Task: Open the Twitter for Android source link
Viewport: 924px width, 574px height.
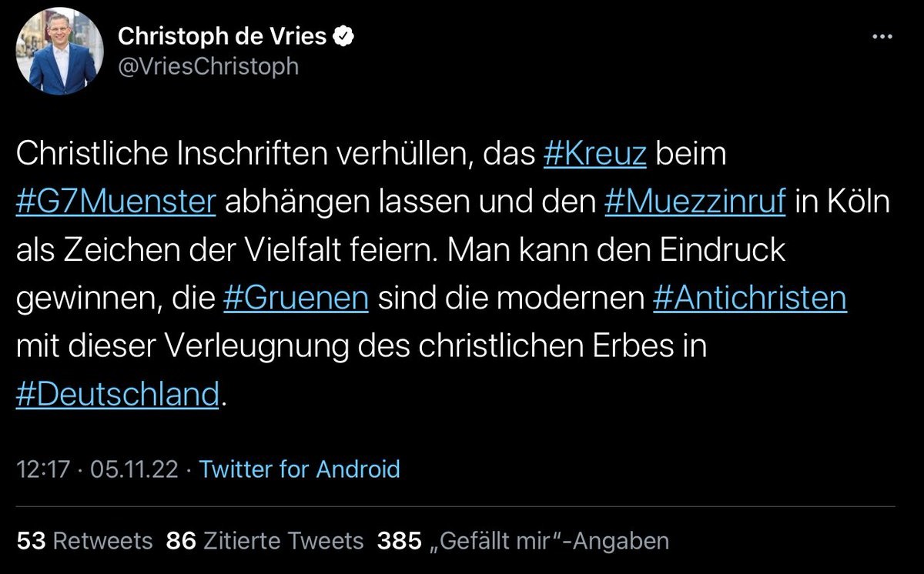Action: pos(300,469)
